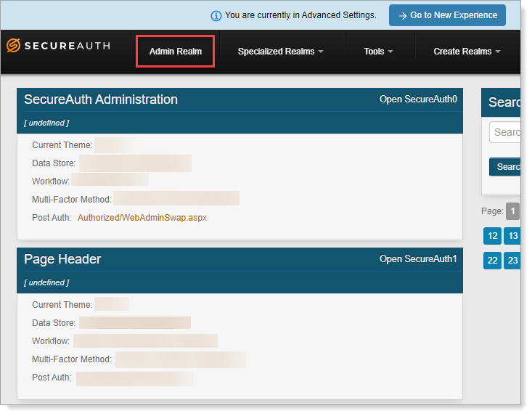Expand the Specialized Realms dropdown
Image resolution: width=532 pixels, height=416 pixels.
281,52
